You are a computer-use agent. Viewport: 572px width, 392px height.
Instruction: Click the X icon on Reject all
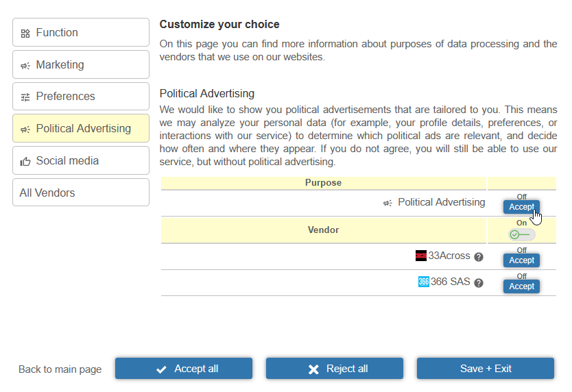pyautogui.click(x=313, y=369)
